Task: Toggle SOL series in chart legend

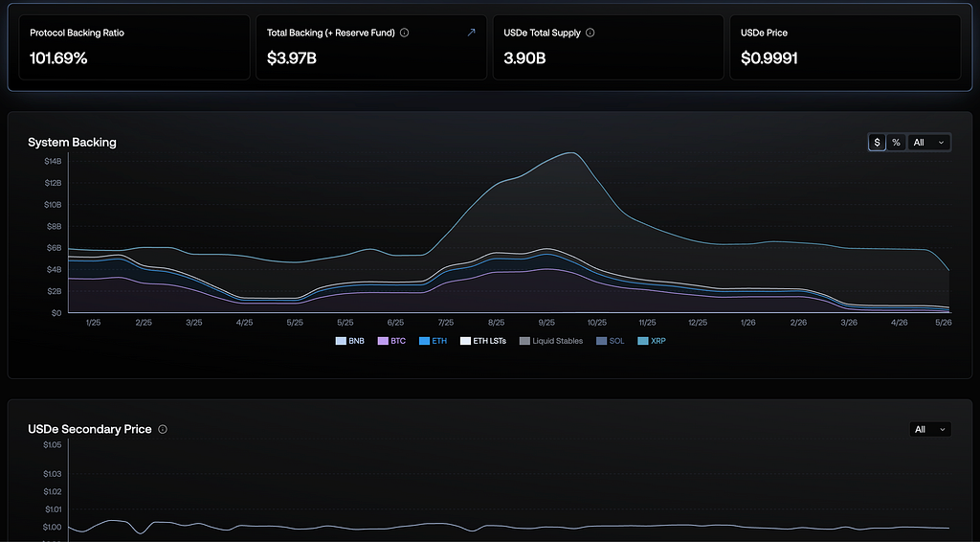Action: 610,341
